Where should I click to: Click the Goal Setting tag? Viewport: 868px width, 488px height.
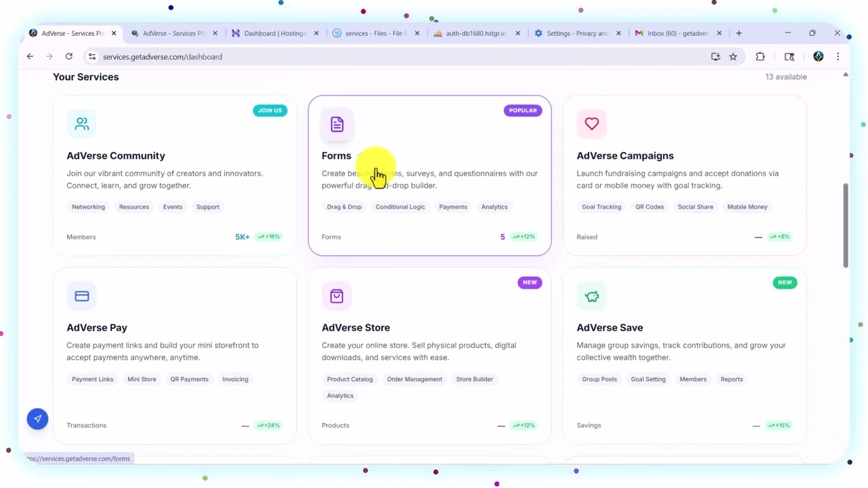coord(648,379)
